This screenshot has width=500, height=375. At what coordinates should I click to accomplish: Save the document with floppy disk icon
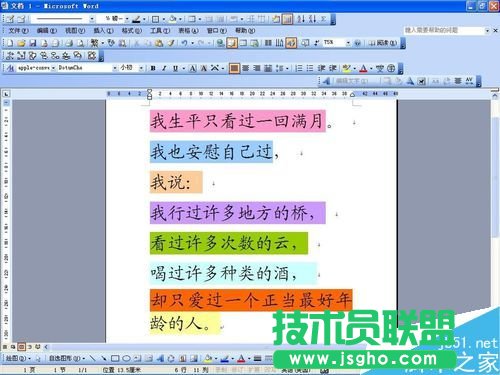pos(33,43)
